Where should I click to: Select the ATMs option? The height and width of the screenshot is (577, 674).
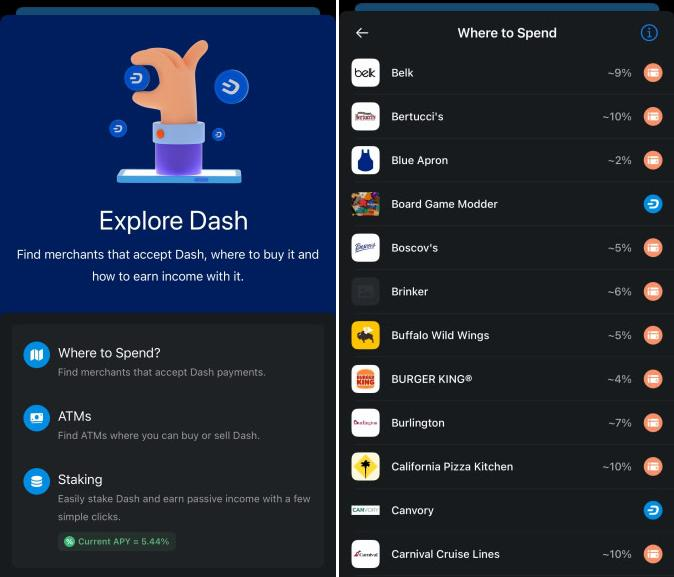[168, 424]
